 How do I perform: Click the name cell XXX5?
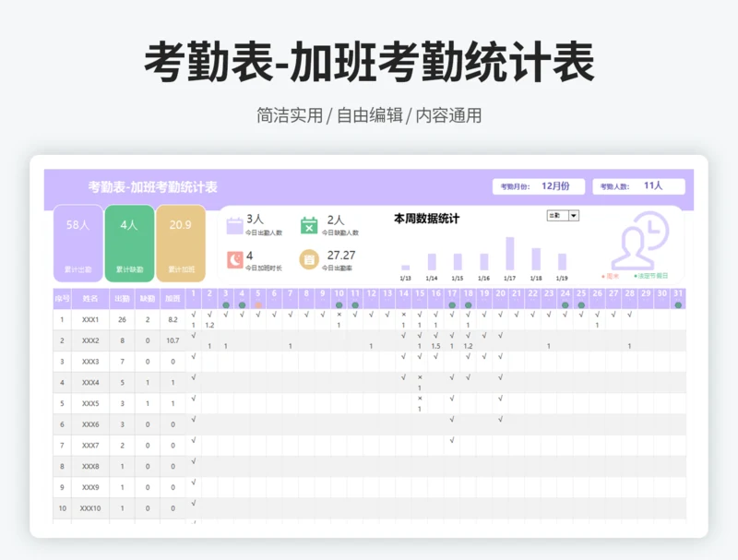pos(90,403)
